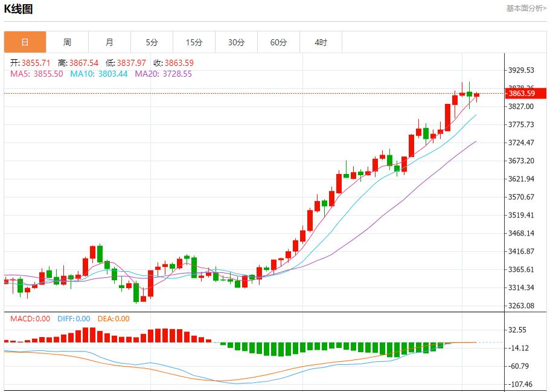Select the 60分 timeframe

[278, 42]
